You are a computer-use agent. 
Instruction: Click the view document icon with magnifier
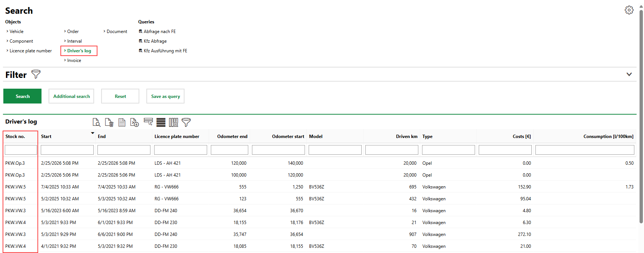pos(96,122)
